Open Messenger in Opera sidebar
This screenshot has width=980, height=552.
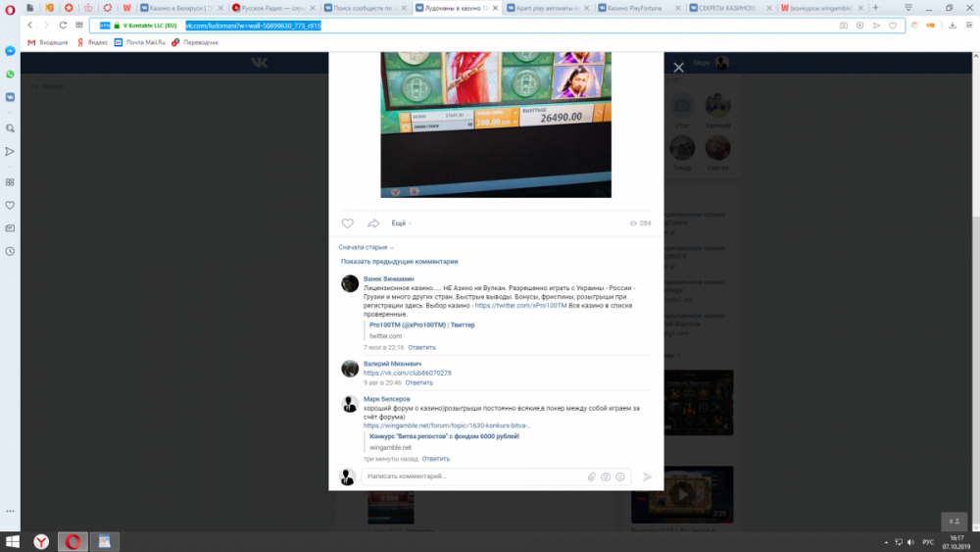pos(10,51)
